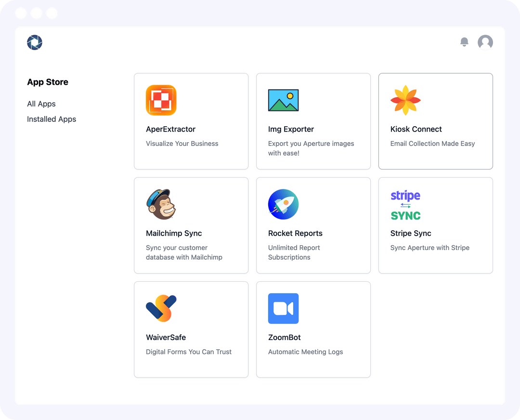Open the AperExtractor title link
The image size is (520, 420).
171,129
